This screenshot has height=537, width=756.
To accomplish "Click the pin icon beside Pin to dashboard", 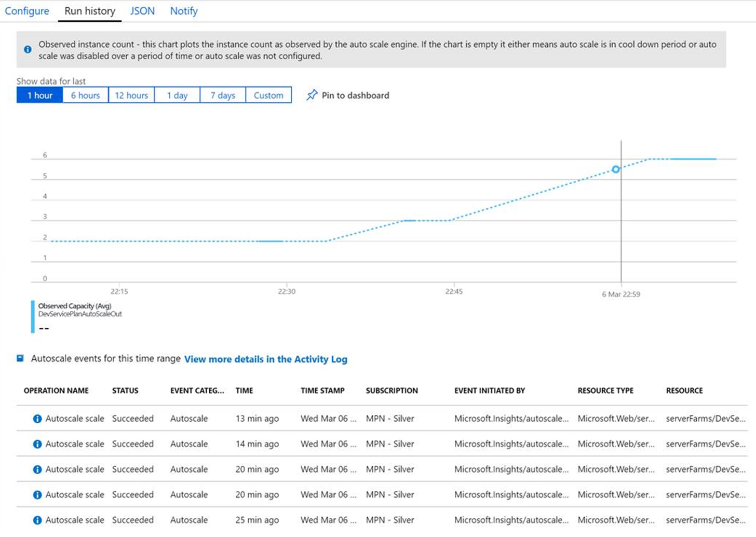I will click(x=312, y=95).
